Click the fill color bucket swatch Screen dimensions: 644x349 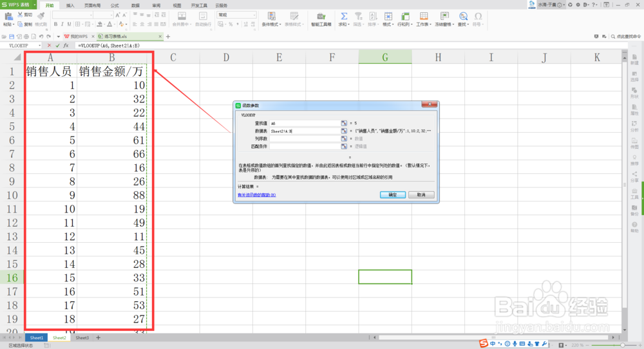[x=99, y=24]
